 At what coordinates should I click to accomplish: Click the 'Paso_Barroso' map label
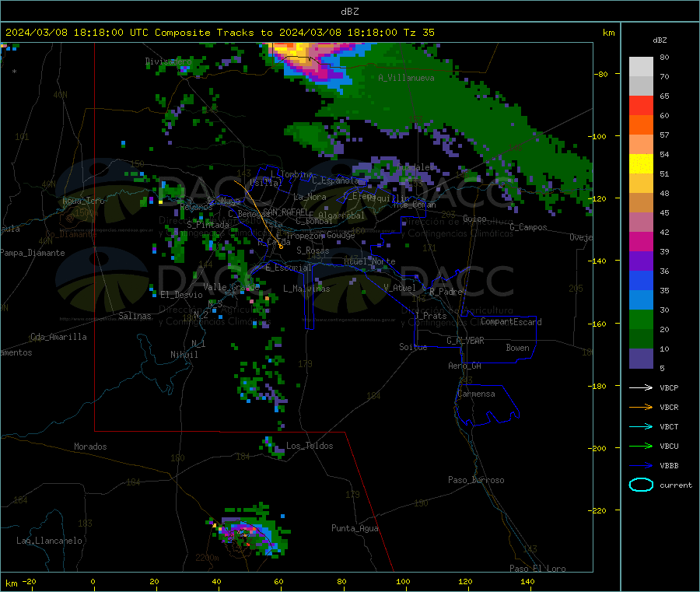(476, 480)
